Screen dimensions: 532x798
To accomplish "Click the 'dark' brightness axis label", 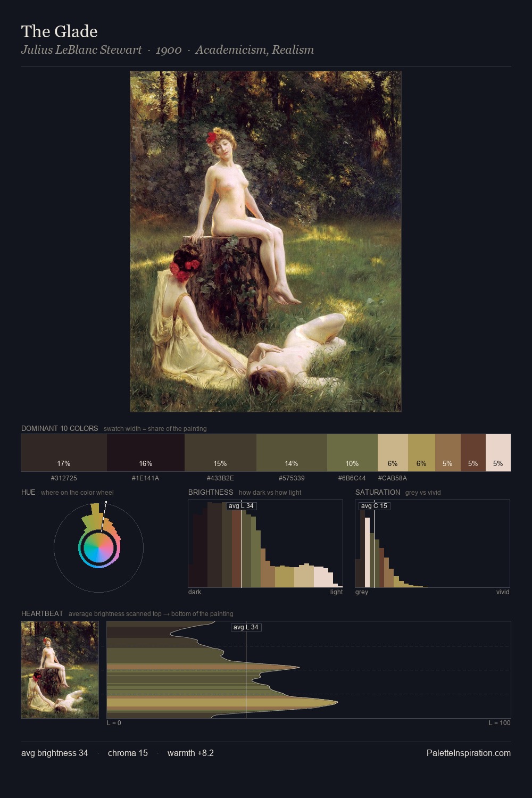I will (195, 592).
